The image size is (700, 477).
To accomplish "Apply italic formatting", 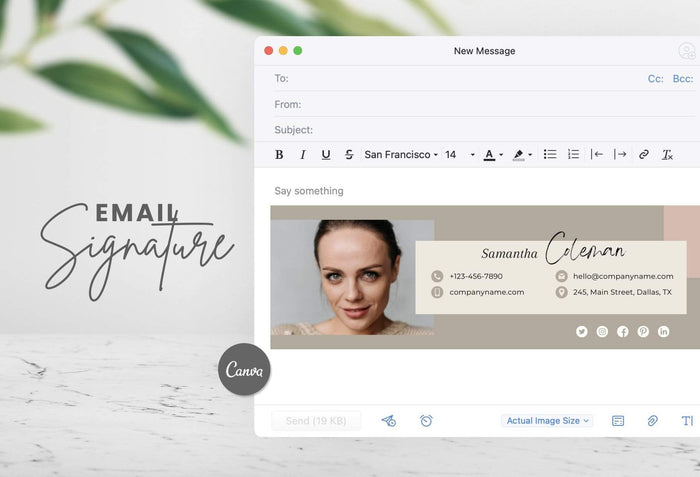I will pos(303,155).
